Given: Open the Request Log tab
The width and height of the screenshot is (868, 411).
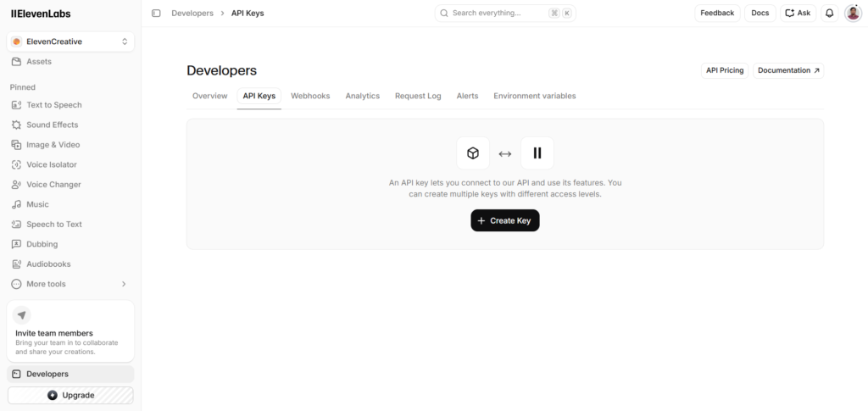Looking at the screenshot, I should (418, 96).
